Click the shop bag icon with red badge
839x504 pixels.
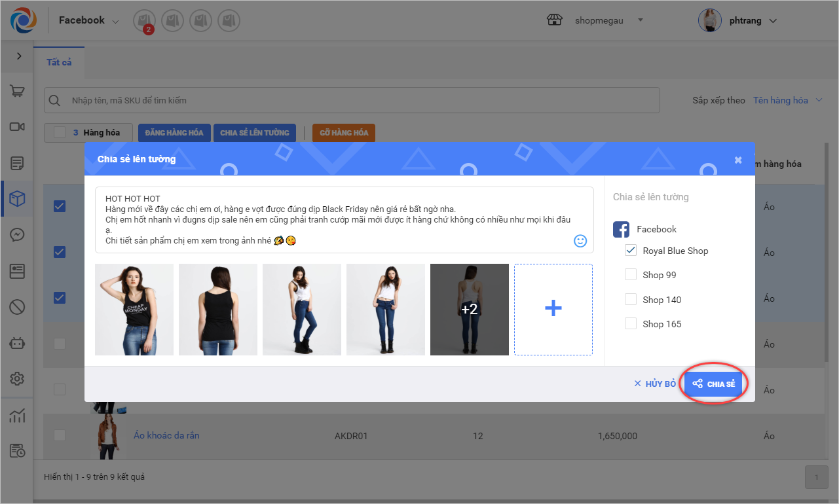pyautogui.click(x=143, y=21)
